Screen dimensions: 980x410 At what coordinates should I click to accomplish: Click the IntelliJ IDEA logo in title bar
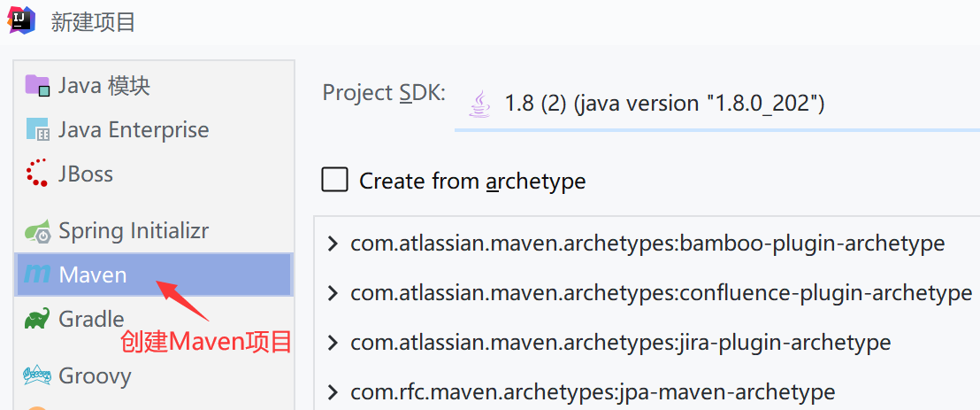22,19
